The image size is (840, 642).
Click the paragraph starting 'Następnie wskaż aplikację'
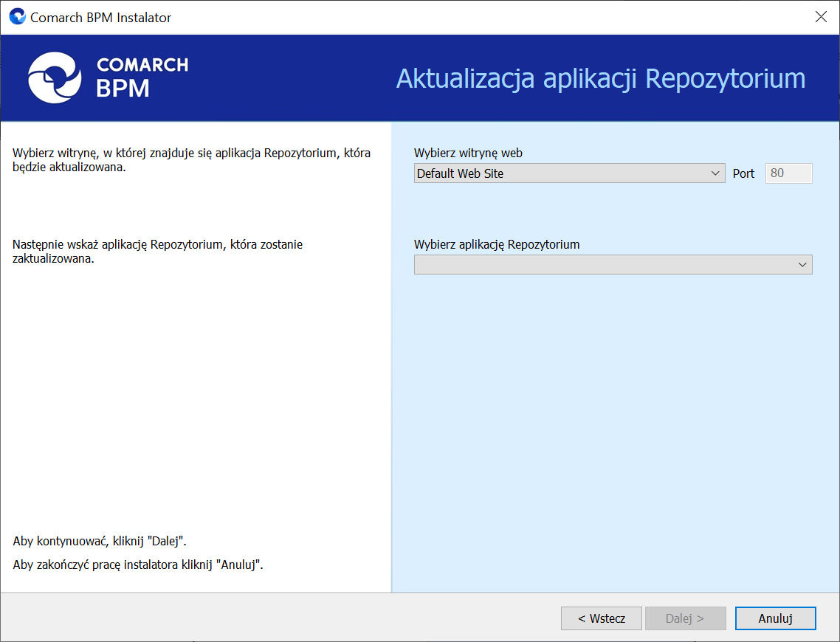(x=157, y=251)
